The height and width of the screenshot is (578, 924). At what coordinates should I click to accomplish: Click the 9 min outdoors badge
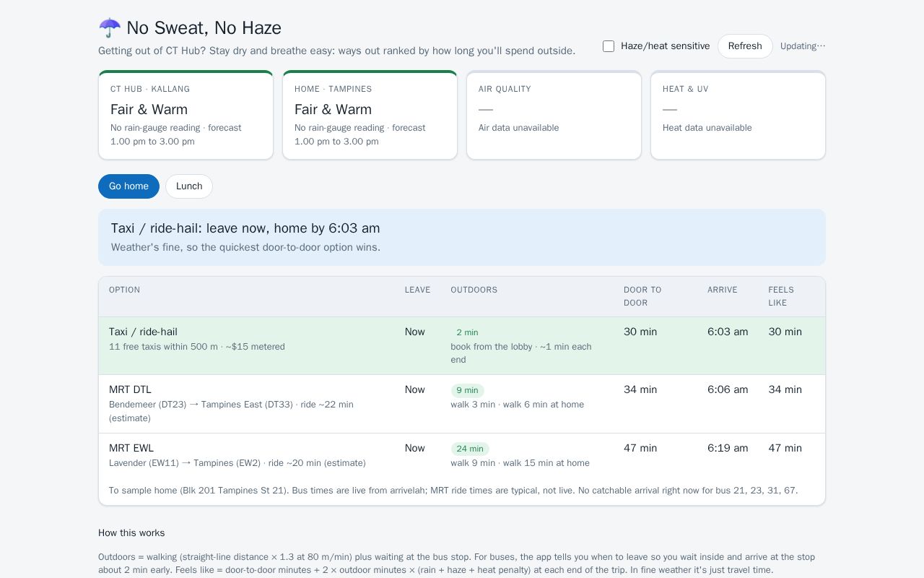coord(467,390)
